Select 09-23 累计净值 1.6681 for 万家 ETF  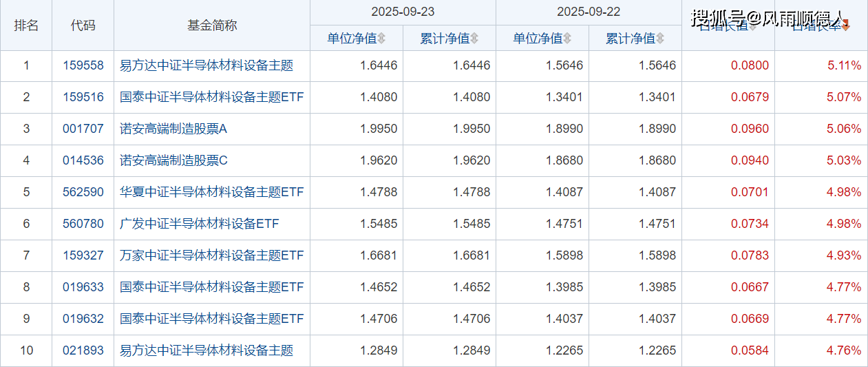pos(472,255)
